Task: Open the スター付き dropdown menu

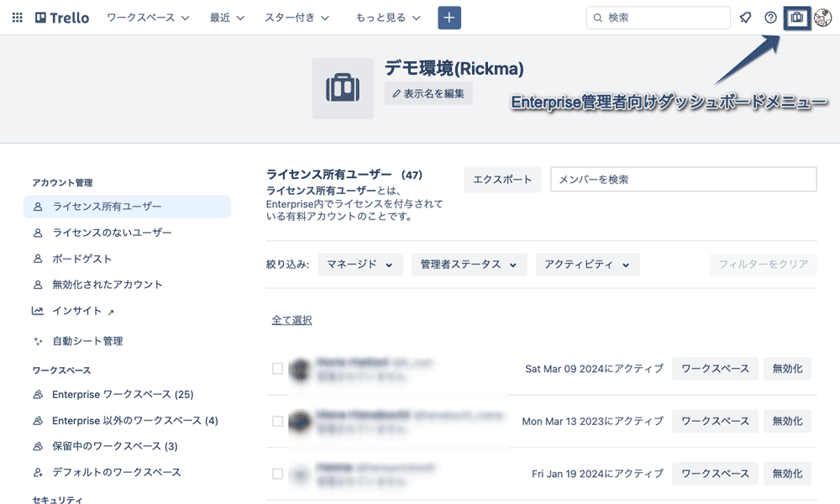Action: pyautogui.click(x=297, y=18)
